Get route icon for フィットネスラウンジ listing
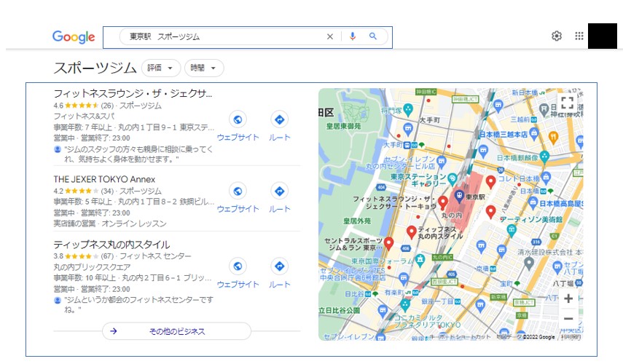Image resolution: width=623 pixels, height=364 pixels. tap(279, 119)
